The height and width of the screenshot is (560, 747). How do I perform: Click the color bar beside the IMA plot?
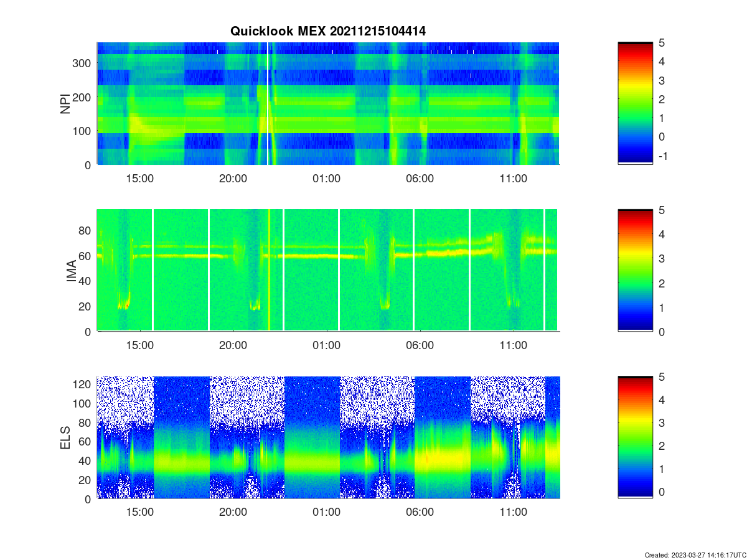[x=635, y=270]
